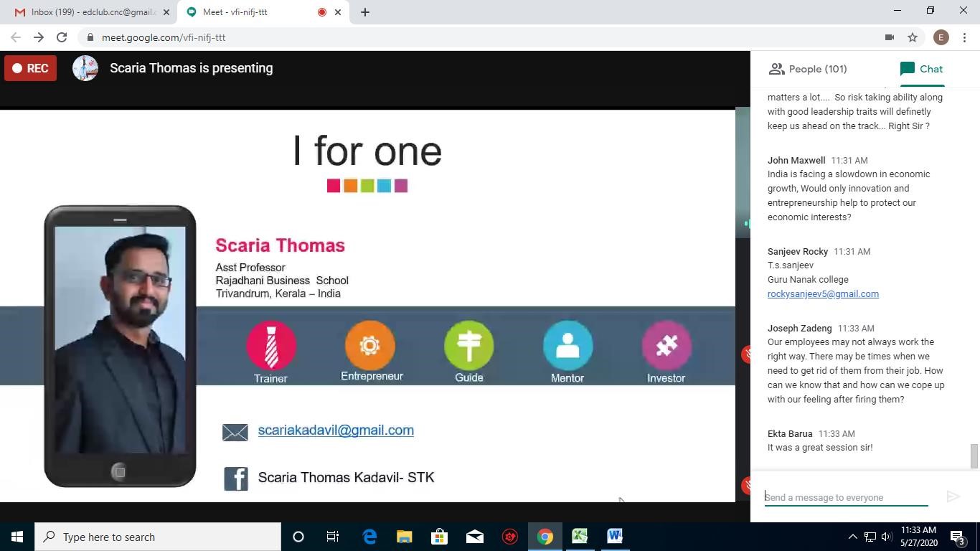Click the pink color square on slide
Screen dimensions: 980x551
(x=334, y=186)
